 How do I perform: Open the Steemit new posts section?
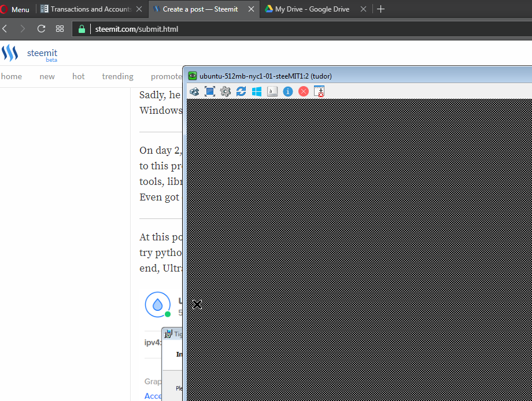[x=47, y=77]
